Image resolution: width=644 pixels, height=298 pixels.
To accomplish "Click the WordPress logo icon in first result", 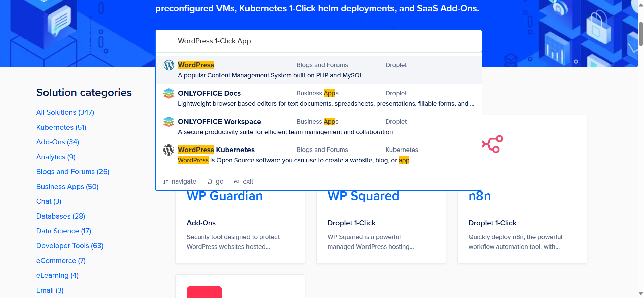I will [x=169, y=65].
